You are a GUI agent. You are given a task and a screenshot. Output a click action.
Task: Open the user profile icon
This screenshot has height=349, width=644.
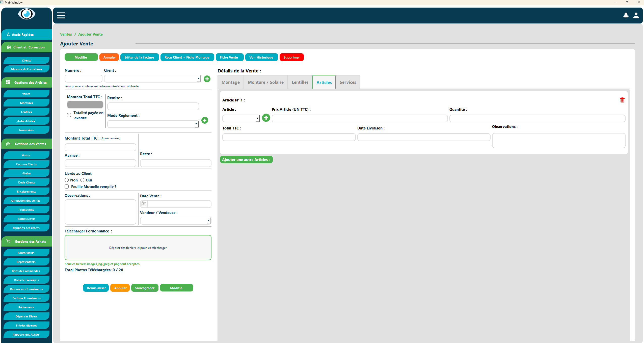[x=636, y=15]
